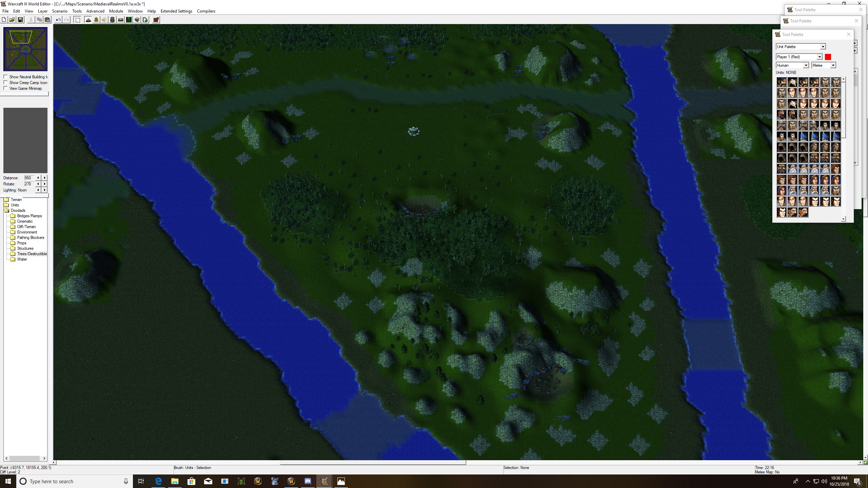Viewport: 868px width, 488px height.
Task: Click the Type here to search box
Action: 75,481
